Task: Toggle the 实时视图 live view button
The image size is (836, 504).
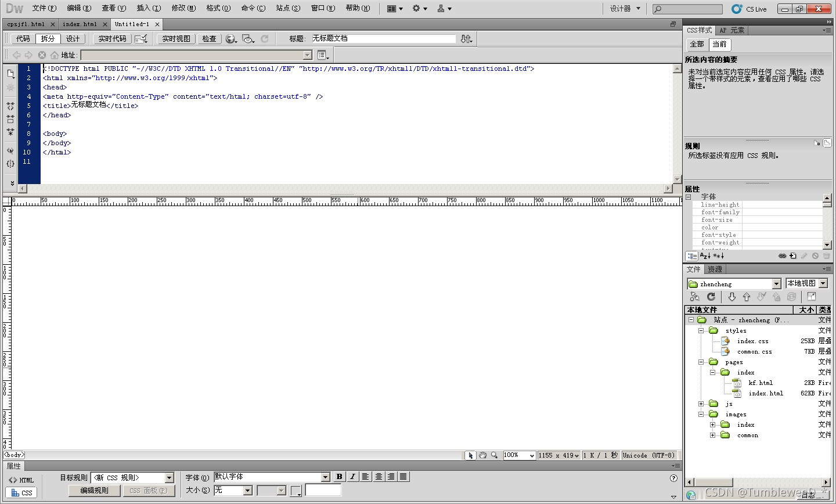Action: point(176,39)
